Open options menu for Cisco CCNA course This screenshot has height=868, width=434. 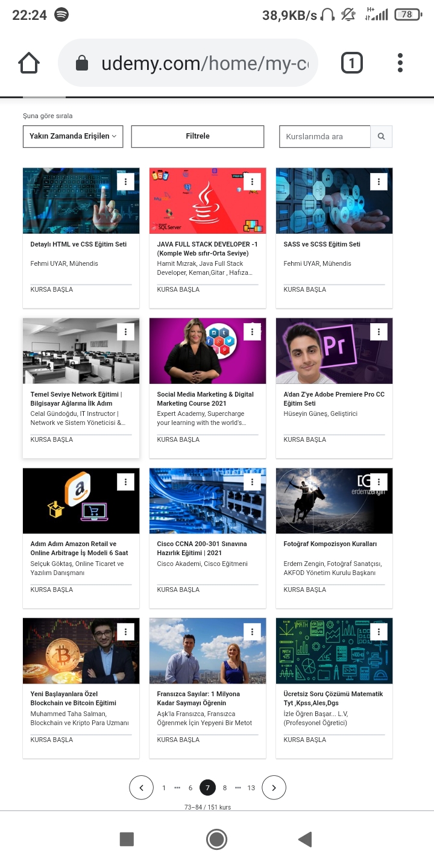252,481
